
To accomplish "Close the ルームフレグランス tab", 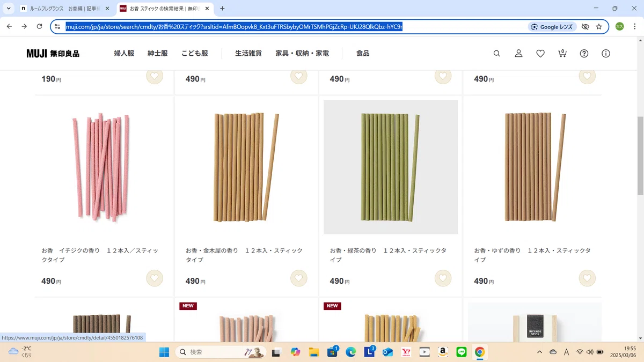I will tap(107, 9).
